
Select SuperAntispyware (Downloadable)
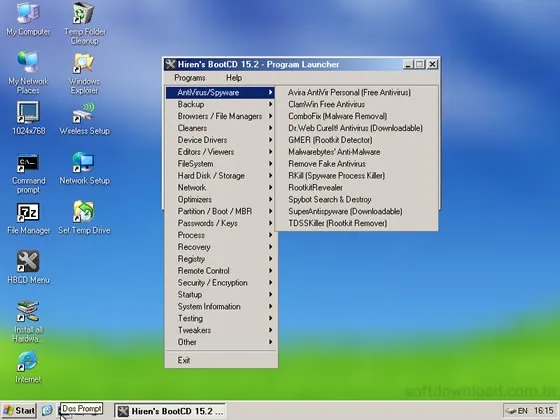(x=356, y=211)
